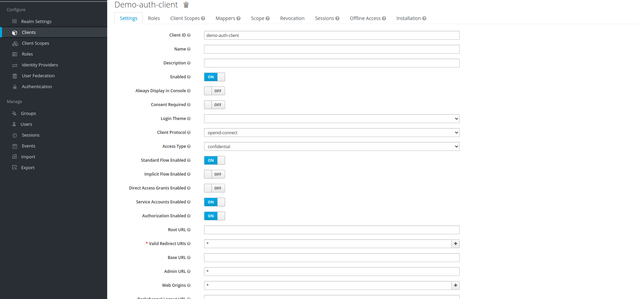Viewport: 644px width, 299px height.
Task: Enable Direct Access Grants toggle
Action: point(214,188)
